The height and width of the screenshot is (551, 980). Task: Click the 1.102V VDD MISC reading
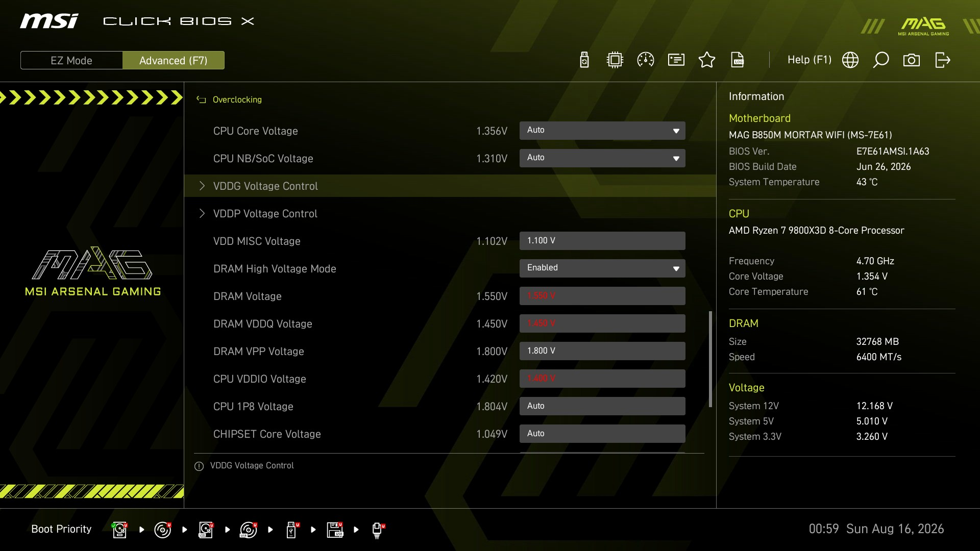pos(492,241)
